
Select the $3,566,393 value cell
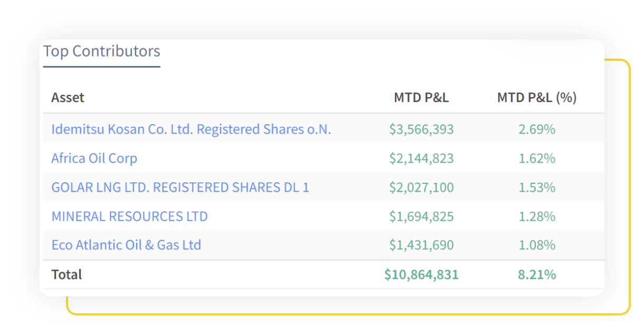click(x=421, y=129)
